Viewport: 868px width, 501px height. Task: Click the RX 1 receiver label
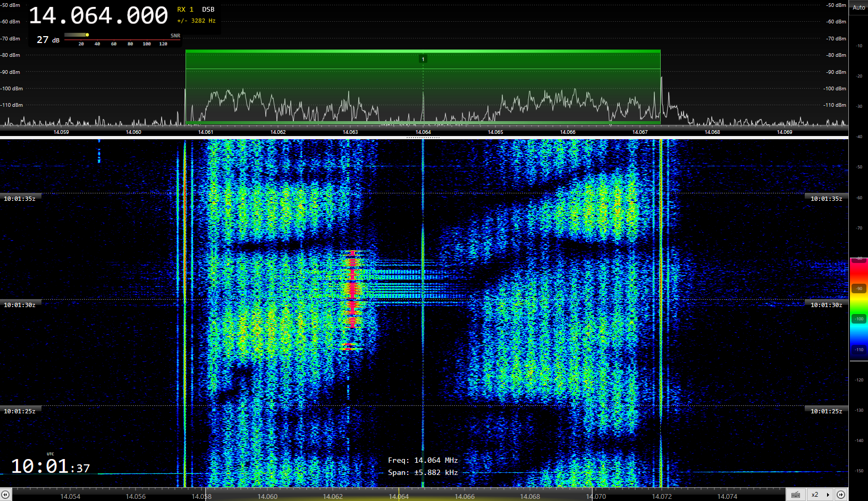(185, 10)
